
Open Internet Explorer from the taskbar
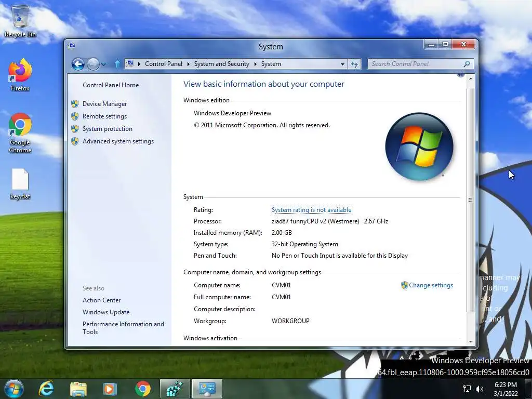pos(46,389)
